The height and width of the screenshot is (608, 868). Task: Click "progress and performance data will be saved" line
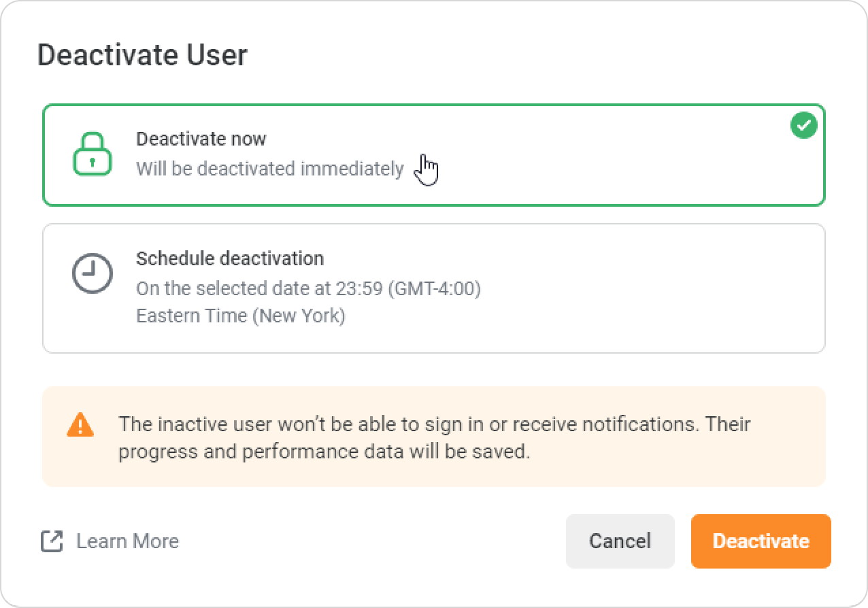[324, 452]
